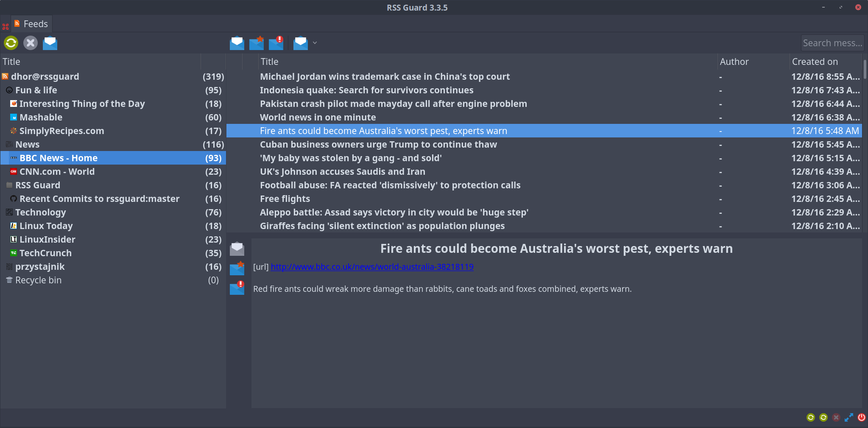Toggle fullscreen with the blue arrows icon
This screenshot has height=428, width=868.
(849, 417)
